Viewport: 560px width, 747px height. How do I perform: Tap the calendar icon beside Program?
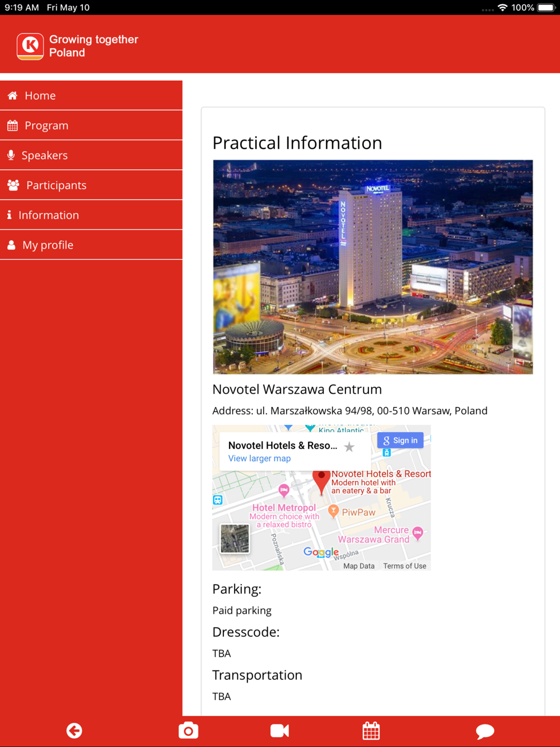pyautogui.click(x=12, y=125)
